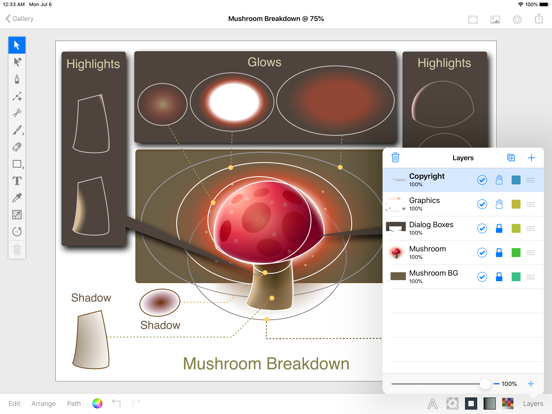Screen dimensions: 552x414
Task: Select the Brush tool
Action: tap(17, 130)
